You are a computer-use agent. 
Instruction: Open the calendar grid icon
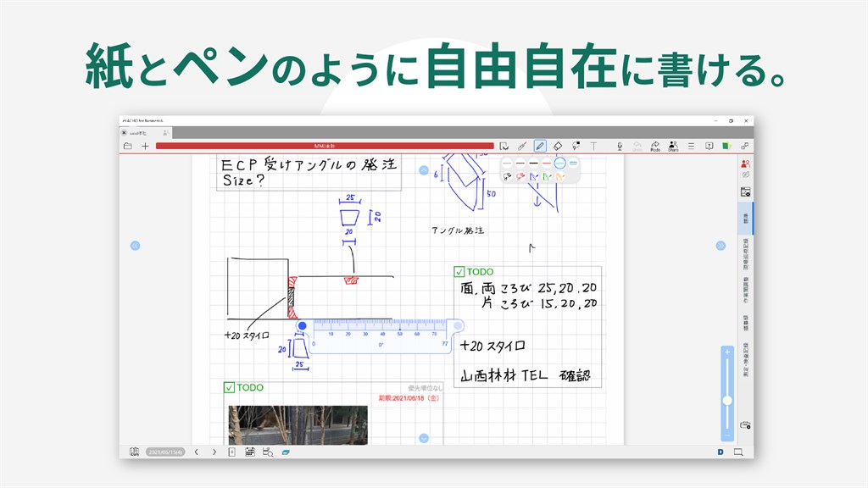250,452
